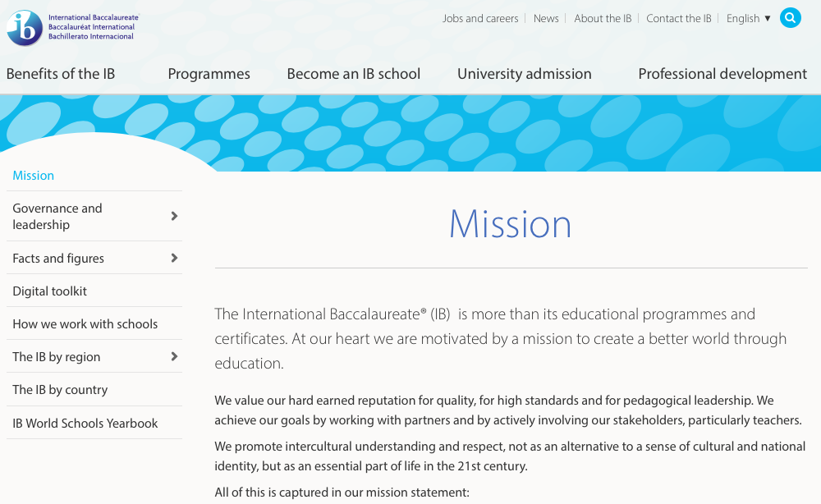Image resolution: width=821 pixels, height=504 pixels.
Task: Open University admission menu
Action: tap(525, 74)
